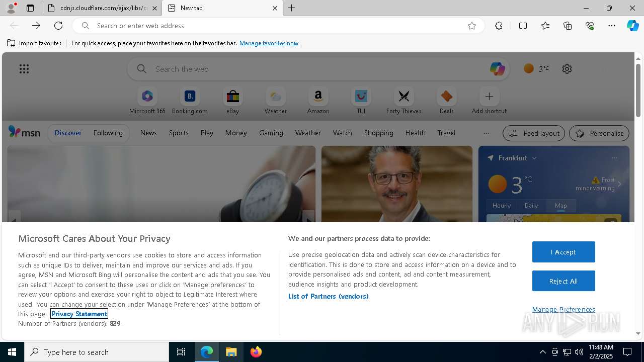
Task: Click the Personalise button
Action: tap(599, 133)
